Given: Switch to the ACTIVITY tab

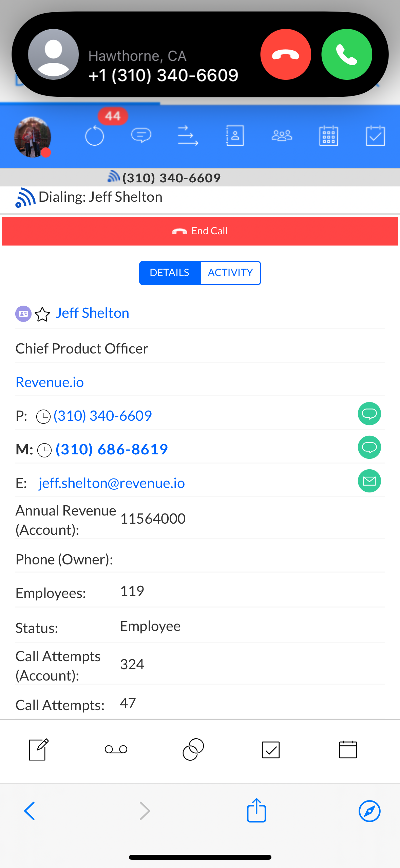Looking at the screenshot, I should [x=230, y=273].
